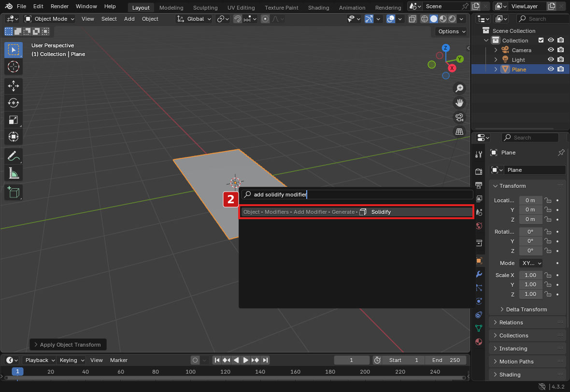
Task: Toggle proportional editing
Action: [x=265, y=19]
